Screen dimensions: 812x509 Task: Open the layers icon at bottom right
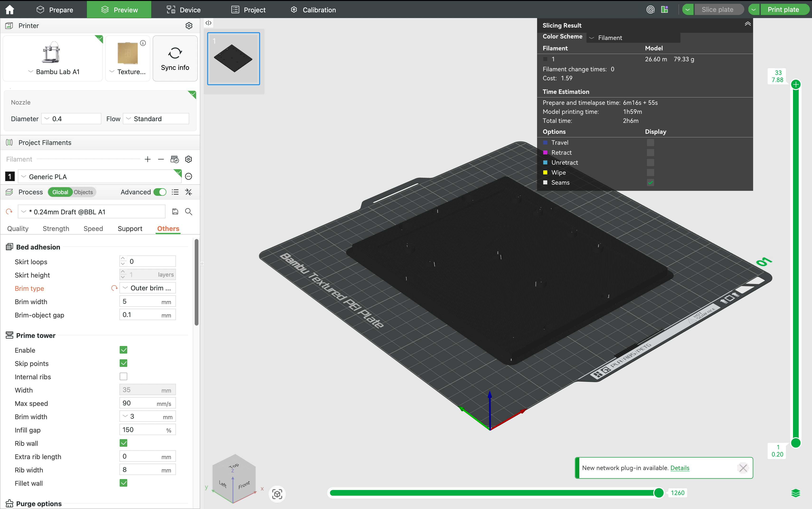pyautogui.click(x=796, y=493)
